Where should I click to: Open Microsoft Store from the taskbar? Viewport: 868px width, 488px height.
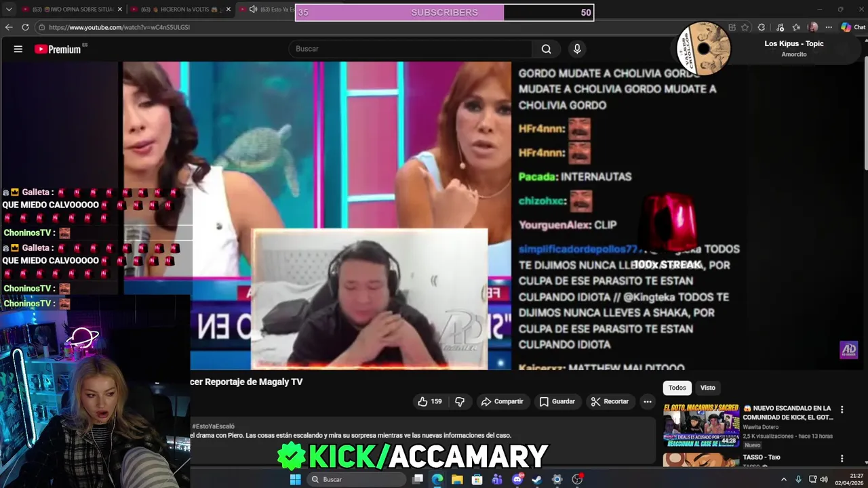tap(477, 479)
